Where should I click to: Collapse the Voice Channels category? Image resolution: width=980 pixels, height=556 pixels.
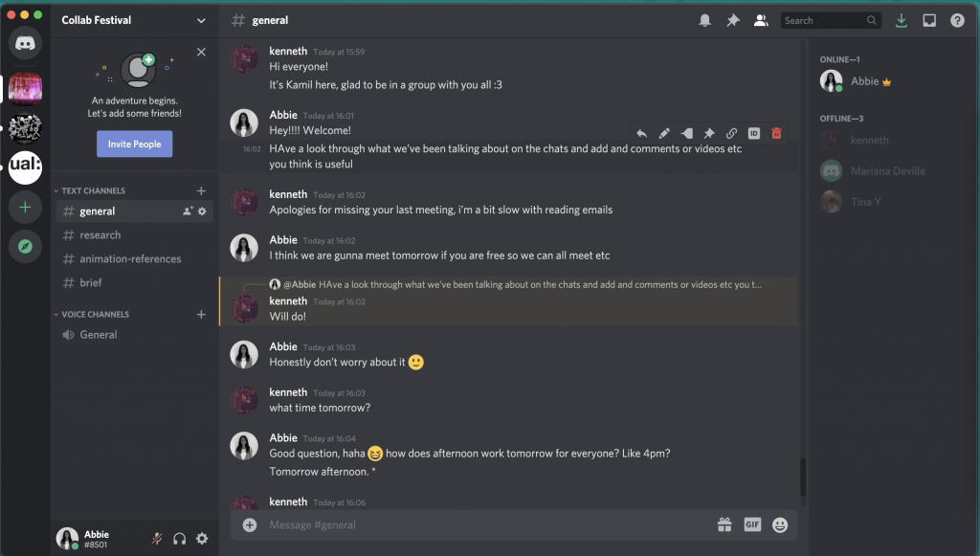(x=95, y=314)
